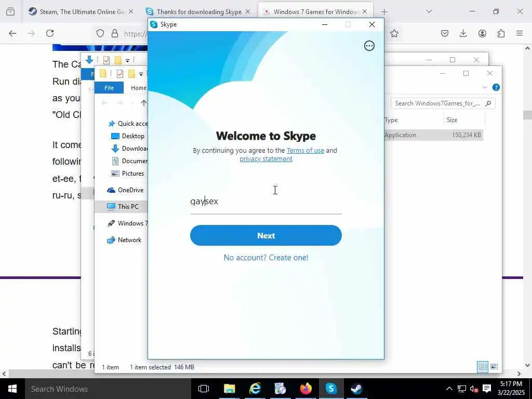532x399 pixels.
Task: Click the Search Windows taskbar box
Action: tap(108, 389)
